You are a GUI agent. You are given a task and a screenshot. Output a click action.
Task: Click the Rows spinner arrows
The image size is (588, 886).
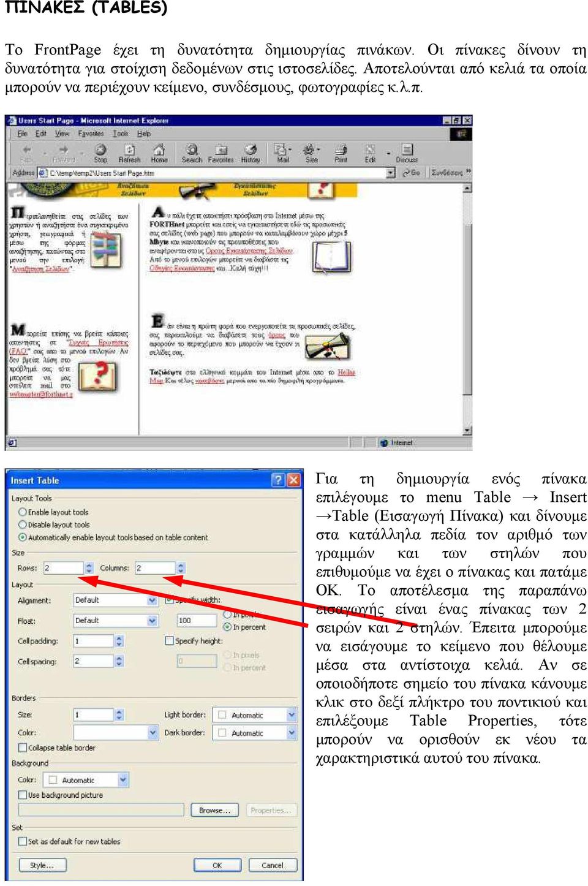click(x=89, y=568)
